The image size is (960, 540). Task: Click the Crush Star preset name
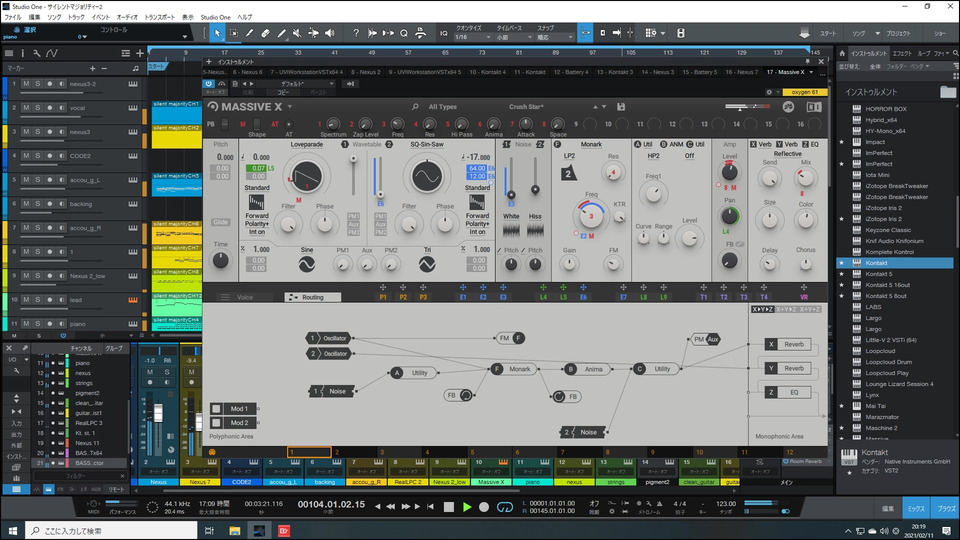pos(526,107)
